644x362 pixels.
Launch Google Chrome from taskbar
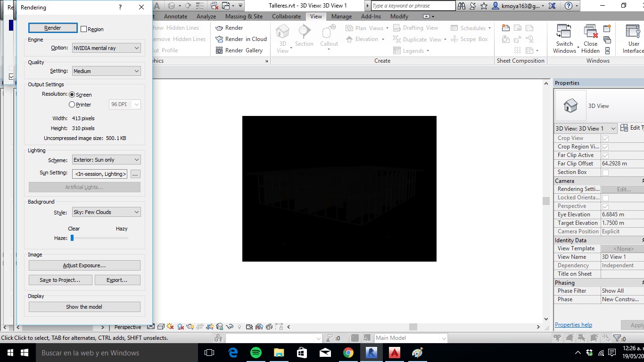[x=348, y=353]
